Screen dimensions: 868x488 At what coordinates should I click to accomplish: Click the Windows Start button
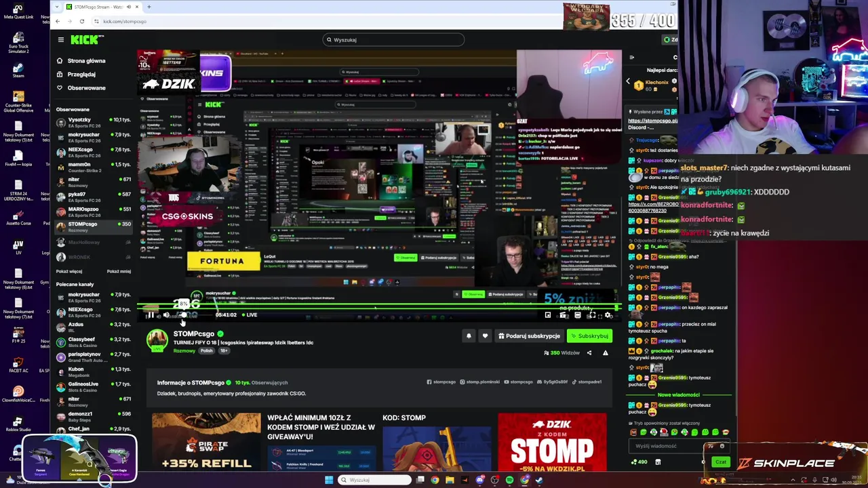tap(329, 480)
